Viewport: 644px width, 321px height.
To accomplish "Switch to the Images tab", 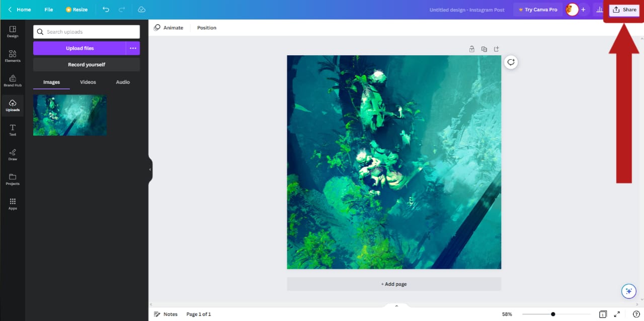I will [x=51, y=82].
